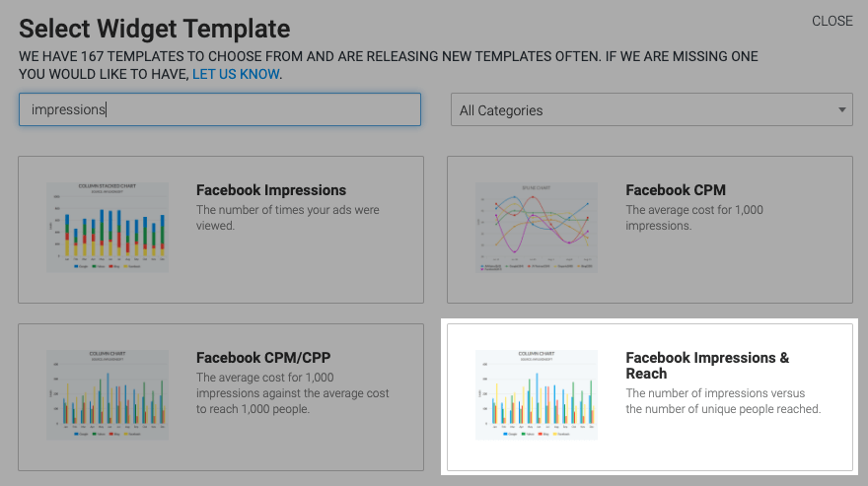Click the Facebook CPM title

[x=676, y=190]
